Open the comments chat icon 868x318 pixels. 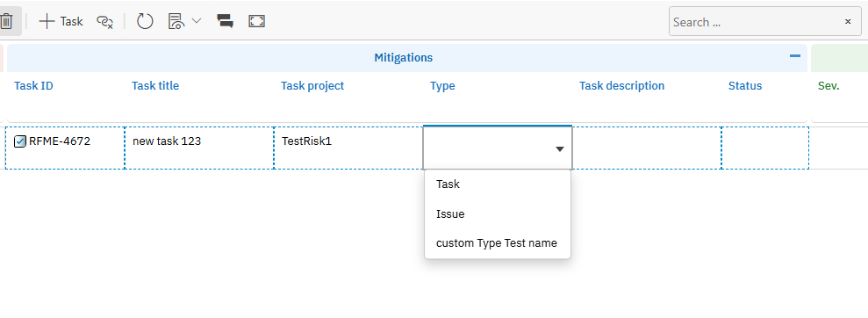pyautogui.click(x=225, y=22)
